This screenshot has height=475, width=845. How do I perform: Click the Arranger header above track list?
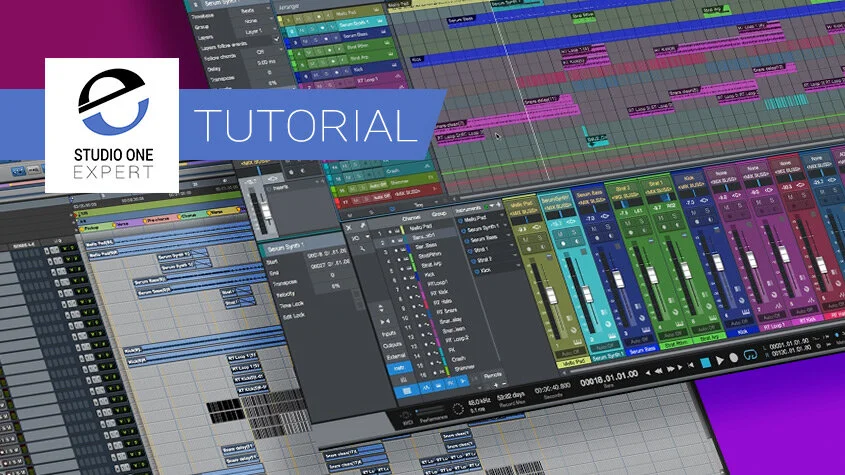click(x=290, y=8)
